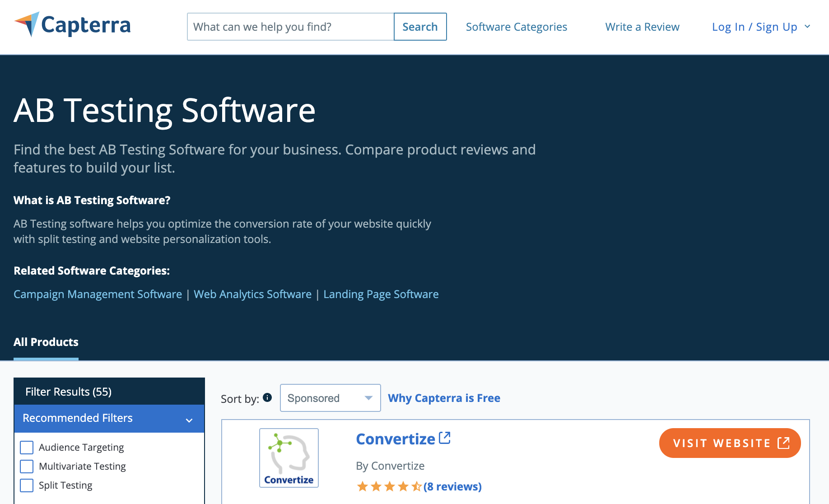The height and width of the screenshot is (504, 829).
Task: Select the All Products tab
Action: pos(46,342)
